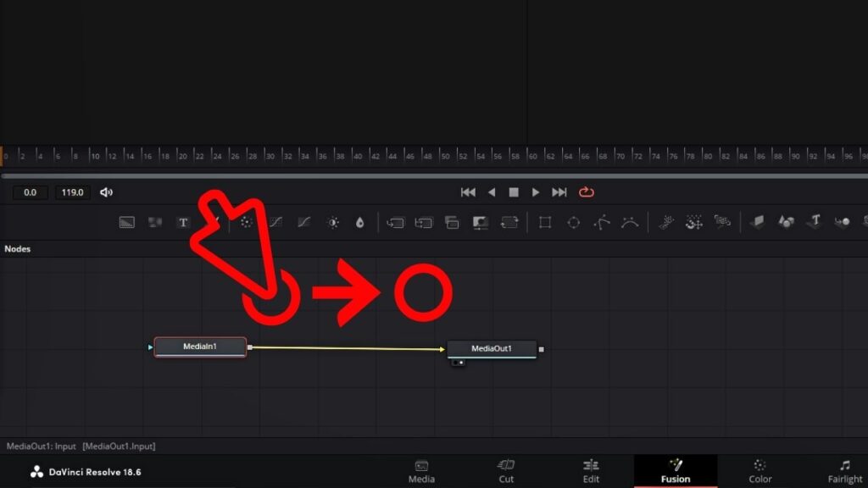Add an Ellipse mask node
This screenshot has height=488, width=868.
[x=575, y=222]
